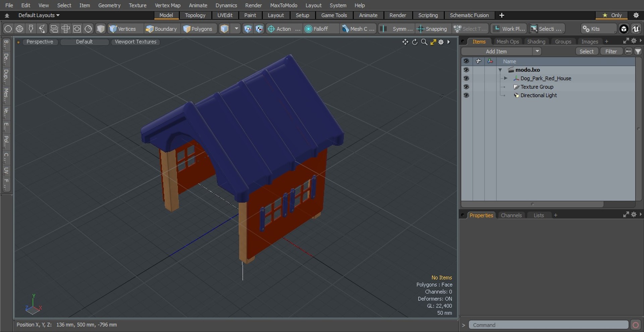Toggle visibility of Dog_Park_Red_House

pyautogui.click(x=466, y=78)
